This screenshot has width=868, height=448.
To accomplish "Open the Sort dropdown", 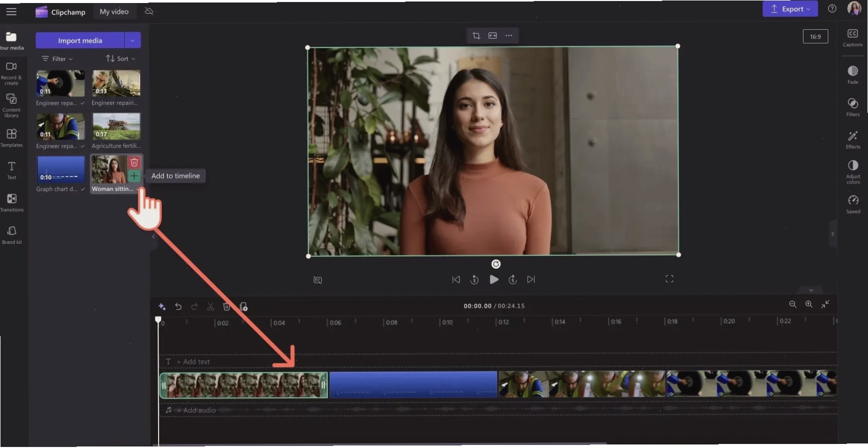I will coord(121,58).
